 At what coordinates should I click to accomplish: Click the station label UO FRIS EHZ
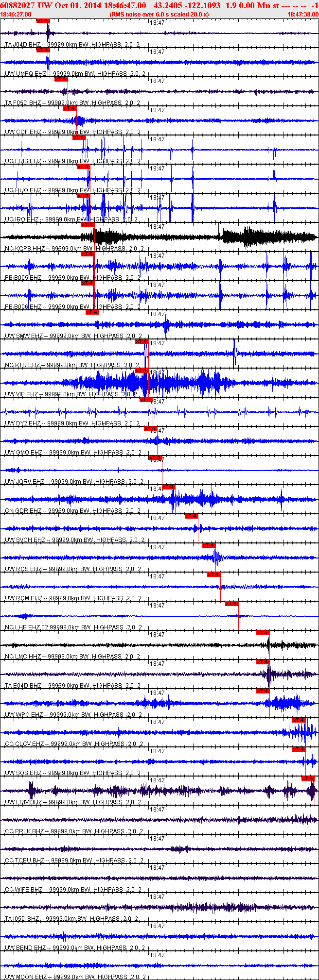23,161
